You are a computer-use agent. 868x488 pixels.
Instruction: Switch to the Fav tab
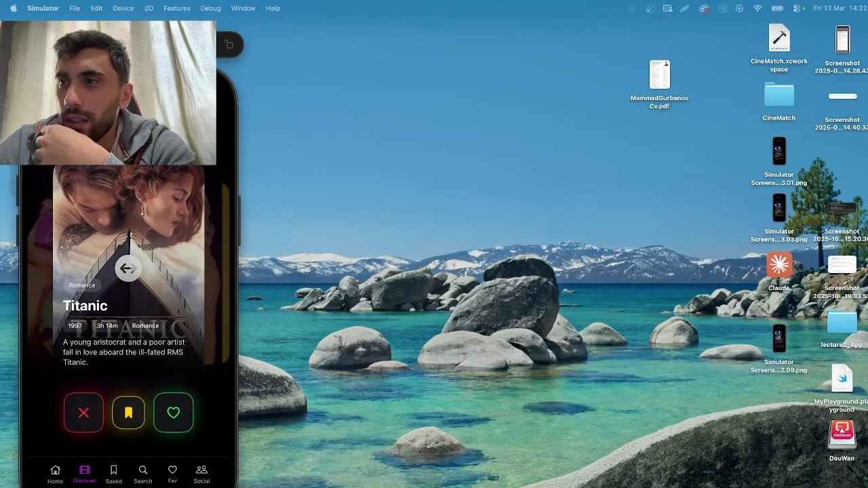pos(172,474)
